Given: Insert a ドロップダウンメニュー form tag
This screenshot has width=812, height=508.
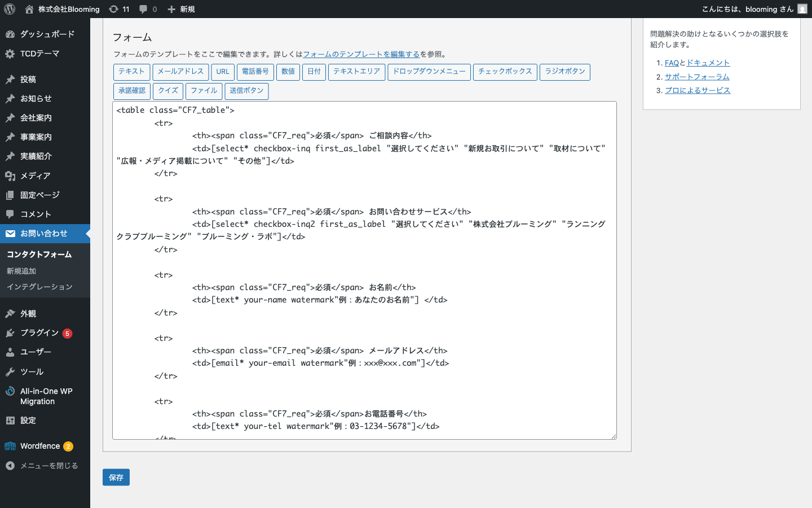Looking at the screenshot, I should (429, 72).
